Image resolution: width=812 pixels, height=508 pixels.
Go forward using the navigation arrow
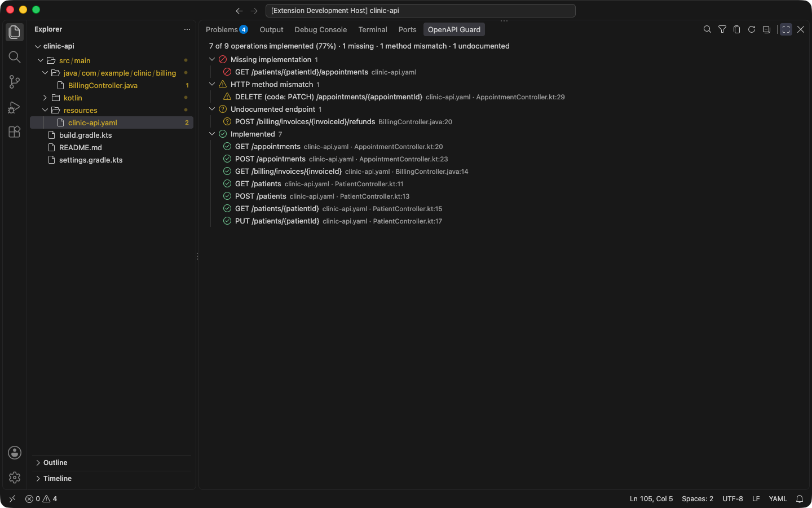(254, 11)
